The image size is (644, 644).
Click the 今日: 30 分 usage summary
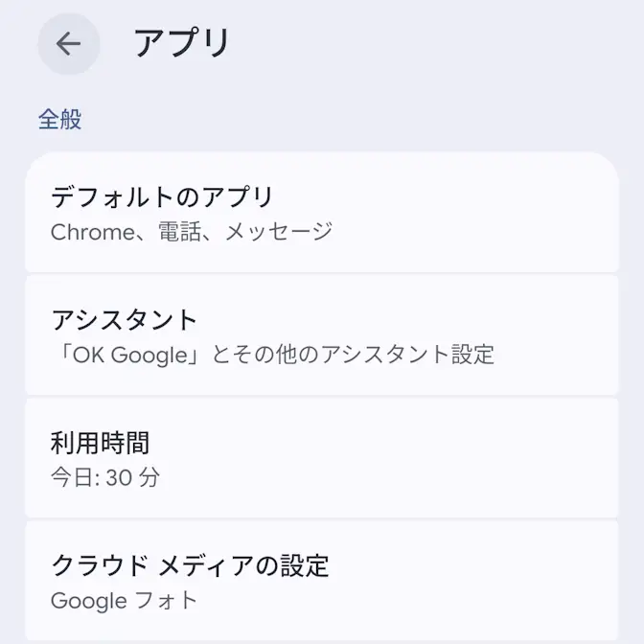(104, 477)
